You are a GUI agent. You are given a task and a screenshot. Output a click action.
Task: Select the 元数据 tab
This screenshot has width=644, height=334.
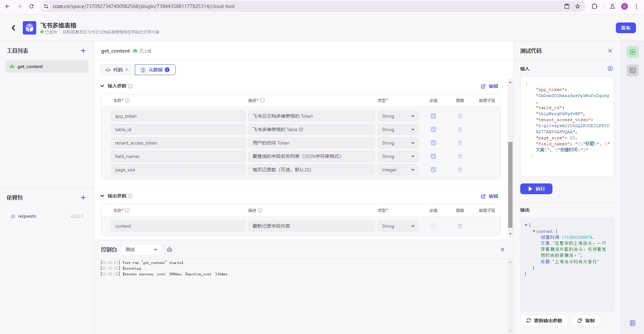point(155,70)
